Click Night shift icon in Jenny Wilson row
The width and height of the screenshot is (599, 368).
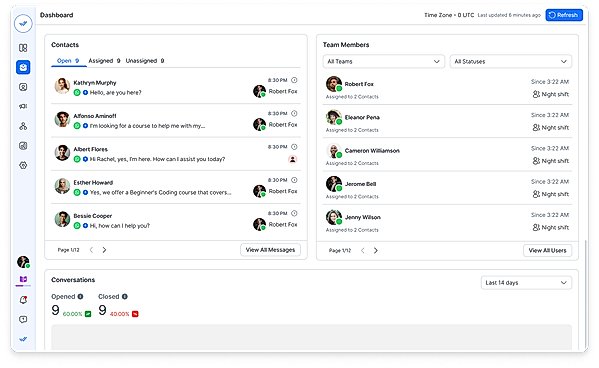pyautogui.click(x=536, y=227)
